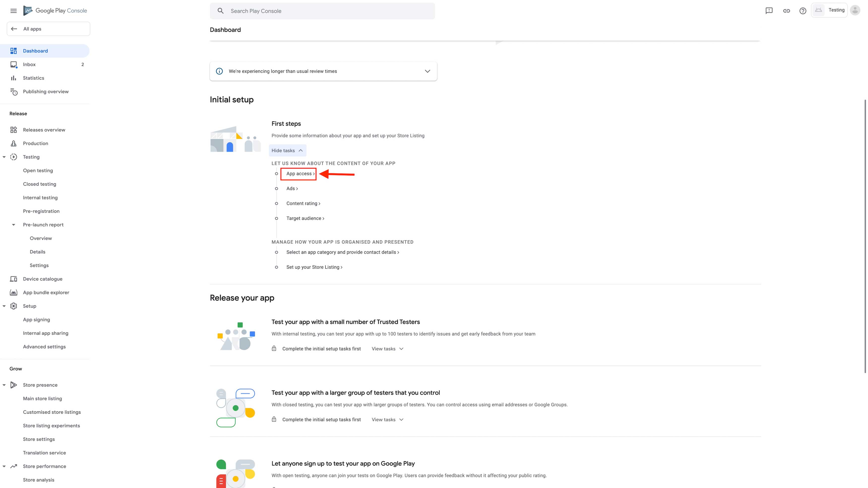
Task: Expand the longer review times notice
Action: click(427, 71)
